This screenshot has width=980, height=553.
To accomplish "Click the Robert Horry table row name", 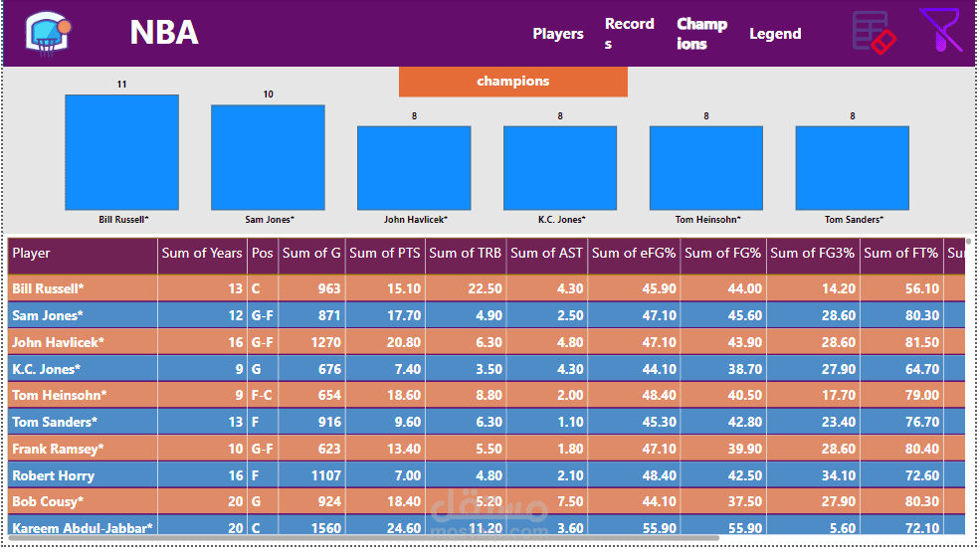I will (x=53, y=476).
